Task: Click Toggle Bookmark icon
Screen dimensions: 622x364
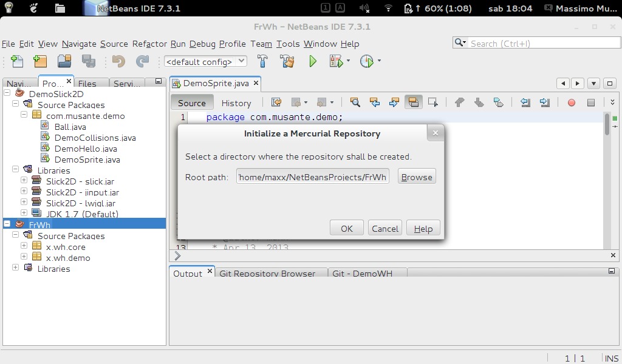Action: tap(498, 103)
